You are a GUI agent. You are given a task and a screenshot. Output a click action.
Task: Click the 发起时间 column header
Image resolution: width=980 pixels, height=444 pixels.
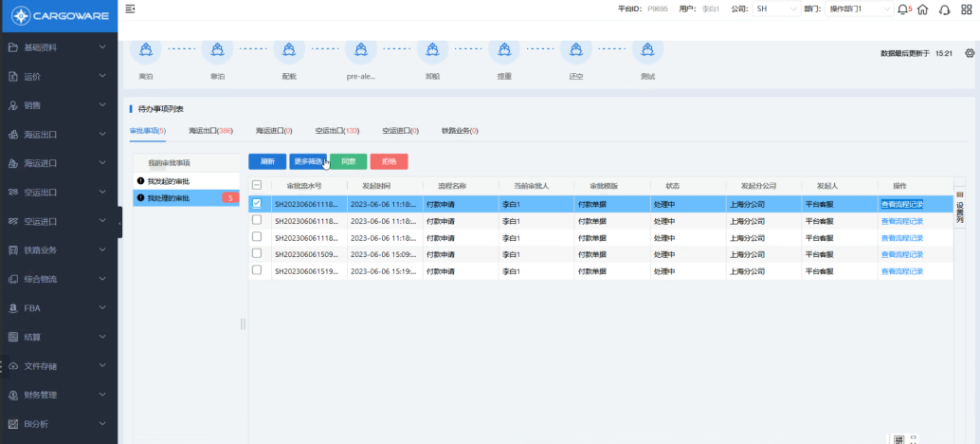coord(377,186)
